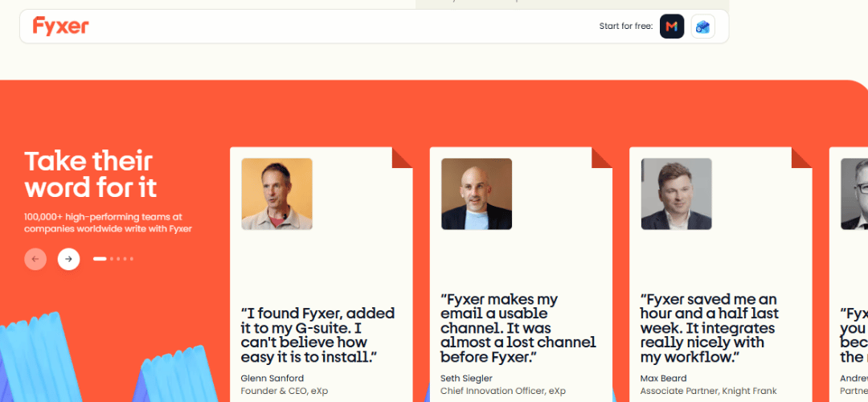The height and width of the screenshot is (402, 868).
Task: Click the "Start for free:" label
Action: (626, 26)
